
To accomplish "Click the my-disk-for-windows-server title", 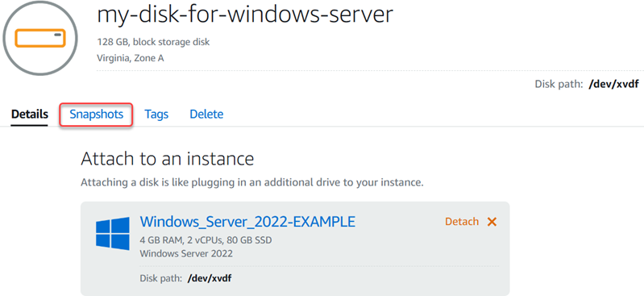I will pos(245,15).
